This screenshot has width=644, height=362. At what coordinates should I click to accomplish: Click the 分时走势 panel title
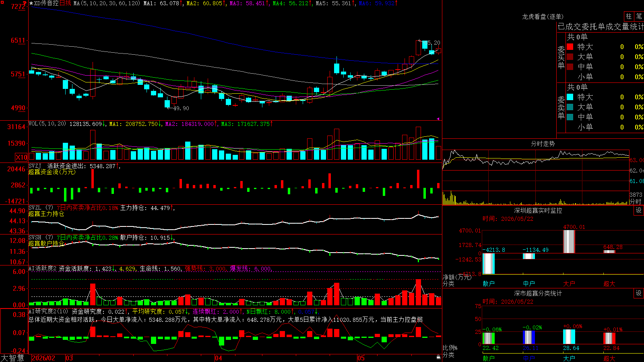point(543,144)
